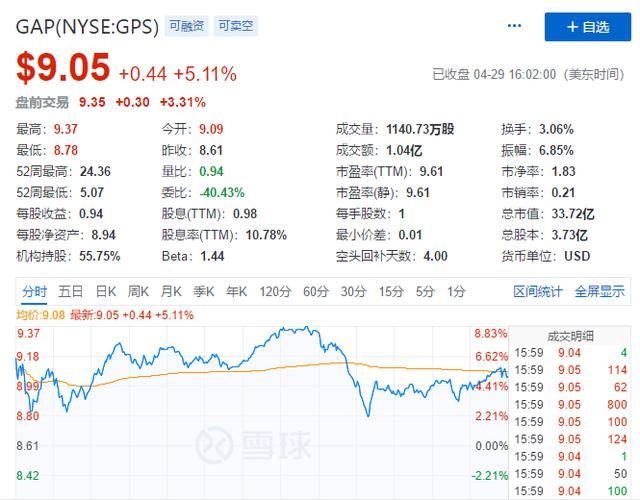Viewport: 640px width, 500px height.
Task: Select the 季K quarterly chart
Action: [x=203, y=292]
